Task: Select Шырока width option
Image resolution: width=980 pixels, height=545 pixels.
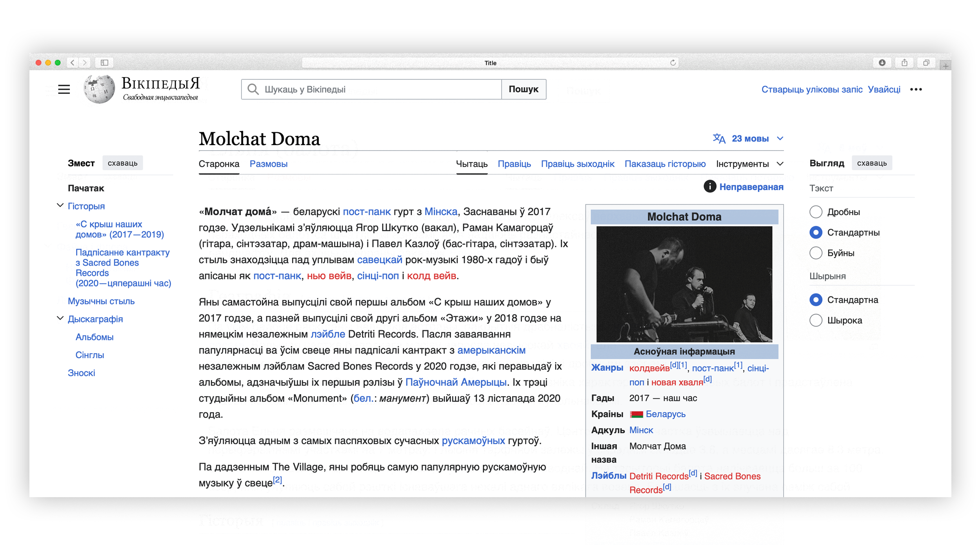Action: tap(816, 320)
